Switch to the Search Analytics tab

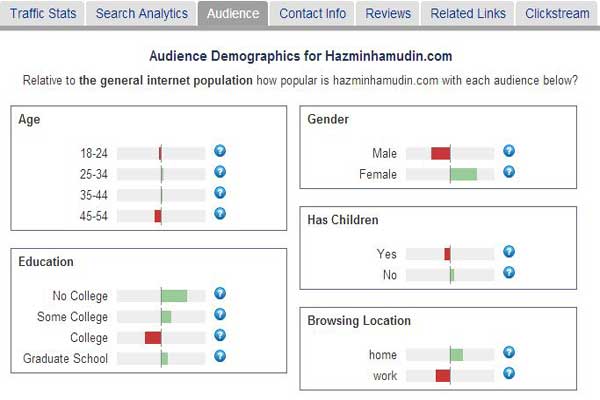pos(141,14)
